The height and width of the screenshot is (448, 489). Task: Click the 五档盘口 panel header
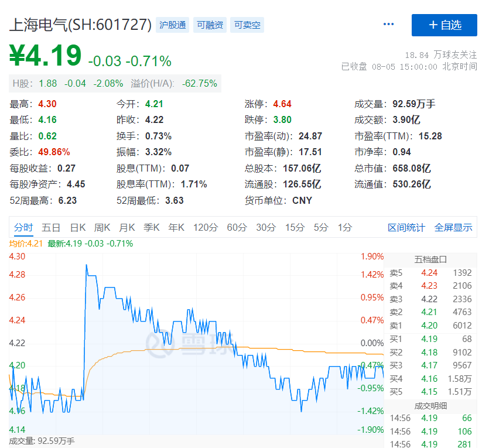pos(430,259)
